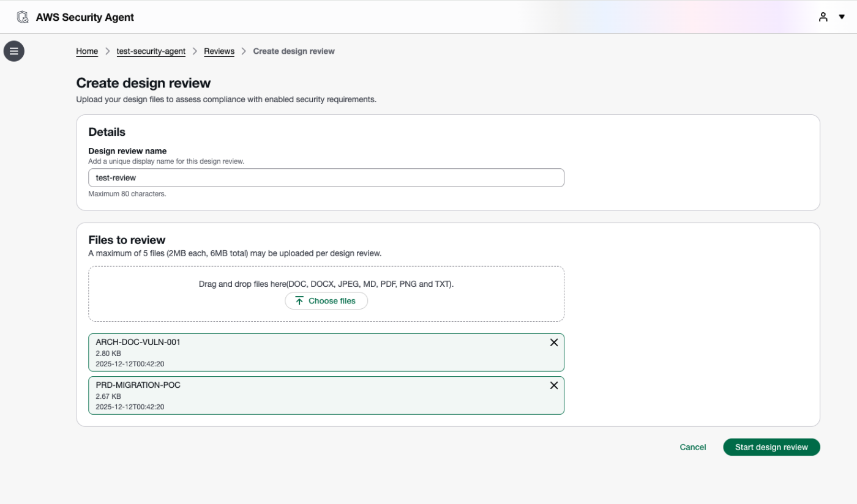Click the Files to review heading
Screen dimensions: 857x504
click(127, 240)
